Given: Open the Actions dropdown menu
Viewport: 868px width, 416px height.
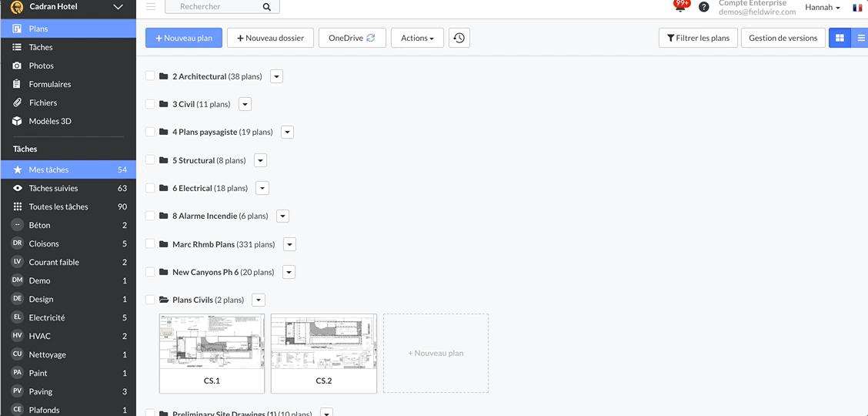Looking at the screenshot, I should click(x=417, y=38).
